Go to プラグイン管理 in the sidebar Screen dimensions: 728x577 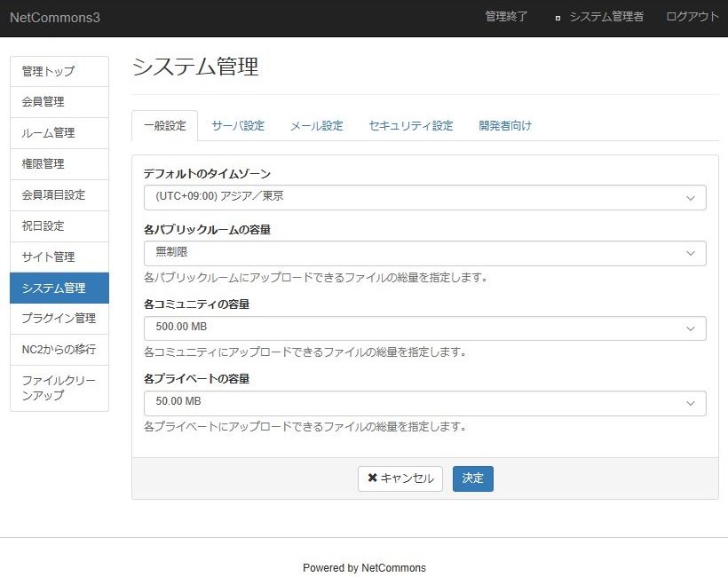click(59, 318)
